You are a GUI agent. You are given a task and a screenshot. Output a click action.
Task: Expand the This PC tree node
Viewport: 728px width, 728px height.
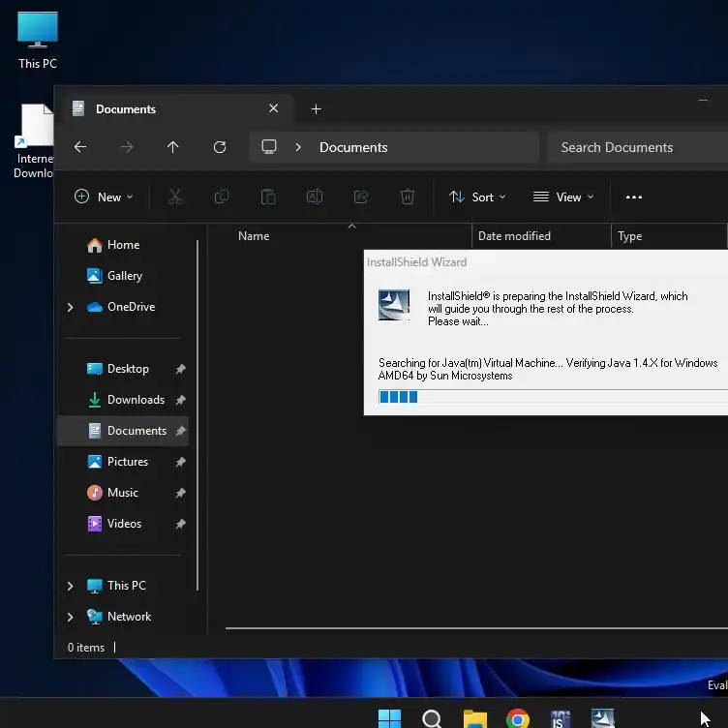tap(70, 586)
